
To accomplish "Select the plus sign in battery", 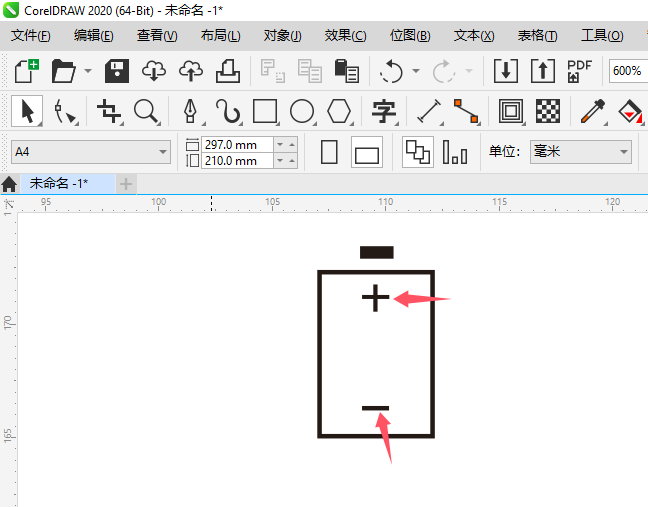I will (x=376, y=298).
